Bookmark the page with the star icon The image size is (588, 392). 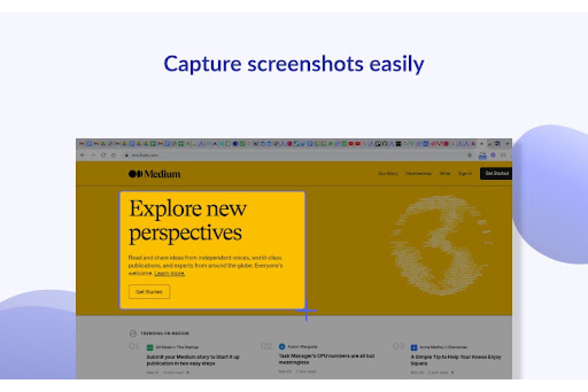[x=470, y=155]
